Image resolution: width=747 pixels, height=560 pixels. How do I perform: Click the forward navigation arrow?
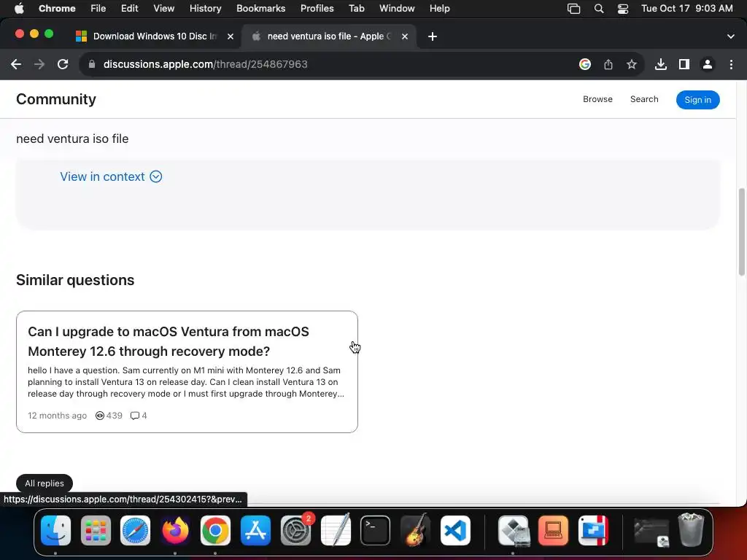[39, 64]
